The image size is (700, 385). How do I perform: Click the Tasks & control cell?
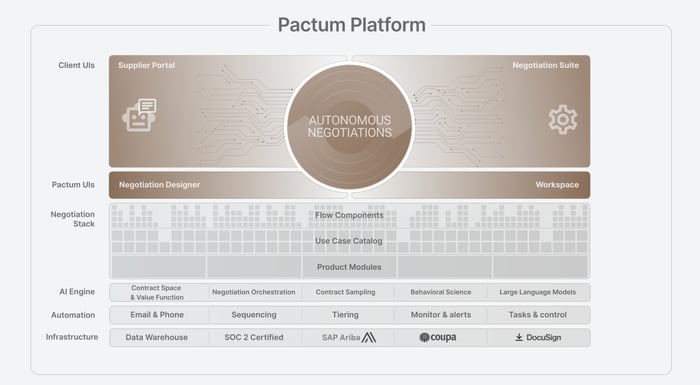pos(538,315)
